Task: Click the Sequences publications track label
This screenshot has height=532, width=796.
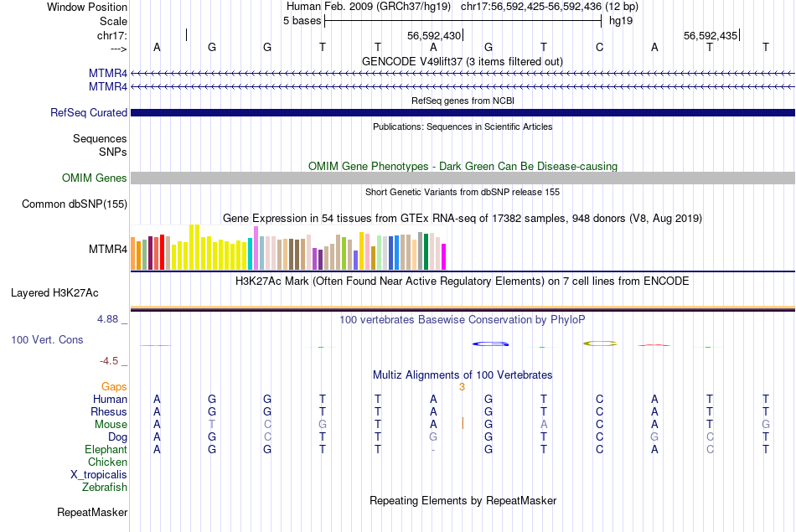Action: [100, 138]
